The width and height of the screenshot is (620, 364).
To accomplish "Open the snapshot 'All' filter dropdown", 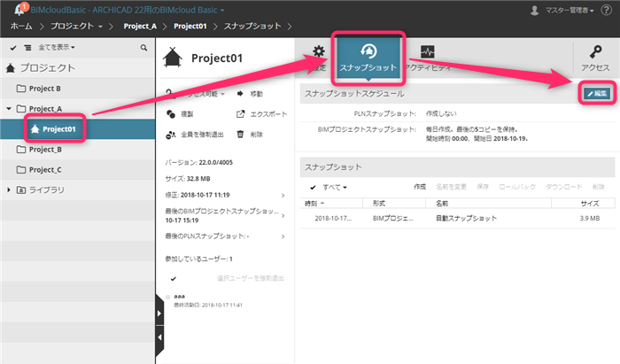I will 335,188.
